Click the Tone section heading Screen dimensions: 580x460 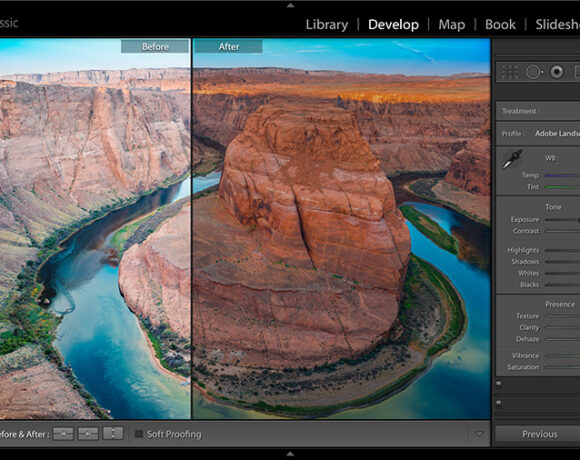553,207
